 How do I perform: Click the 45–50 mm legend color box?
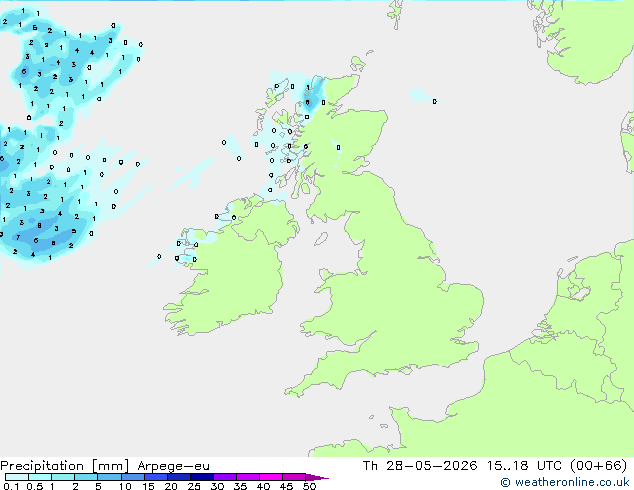(x=294, y=477)
